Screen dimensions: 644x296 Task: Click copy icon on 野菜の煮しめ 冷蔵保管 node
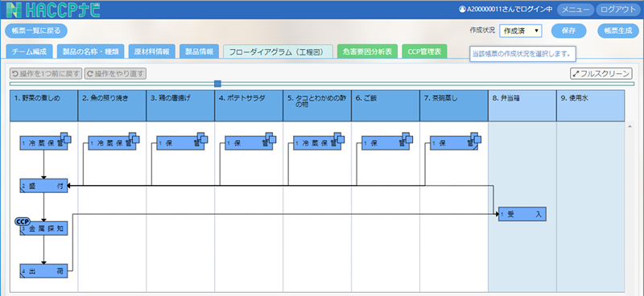[66, 138]
